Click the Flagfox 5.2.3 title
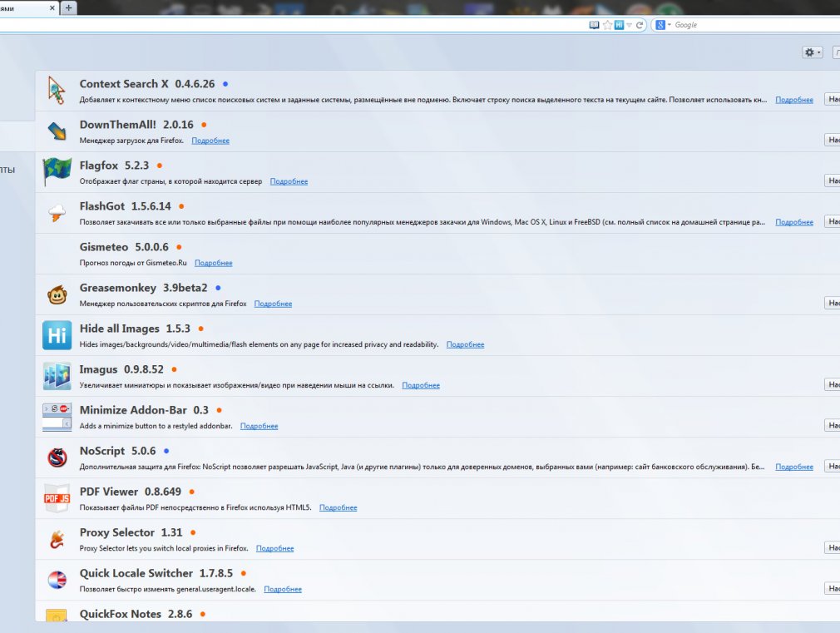Screen dimensions: 840x633 pos(114,166)
